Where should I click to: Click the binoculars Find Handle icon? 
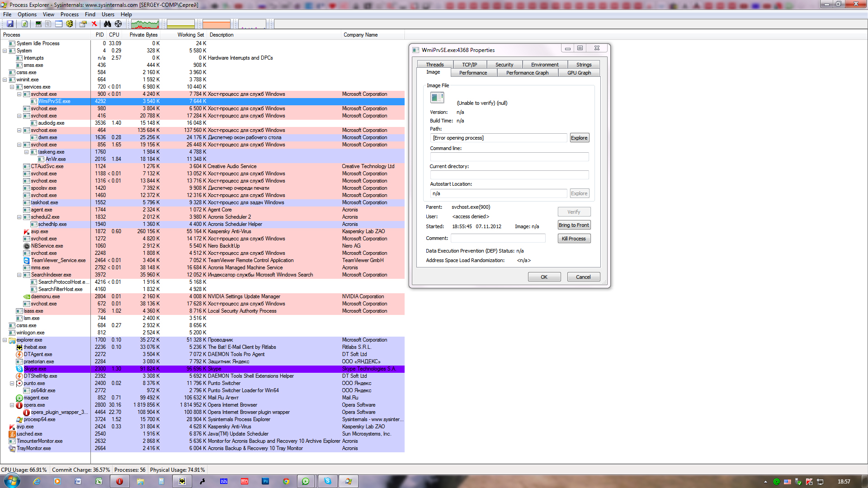click(108, 24)
